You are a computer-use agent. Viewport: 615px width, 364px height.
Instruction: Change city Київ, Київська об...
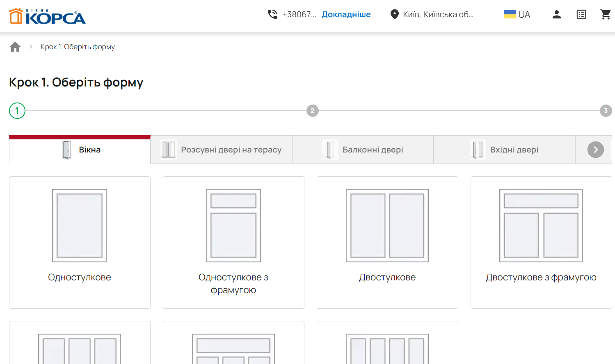click(x=438, y=14)
